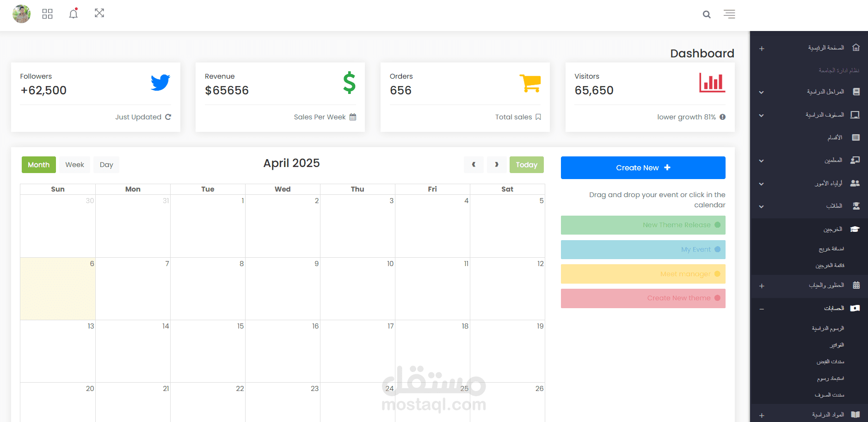The image size is (868, 422).
Task: Go to the next month
Action: pos(497,165)
